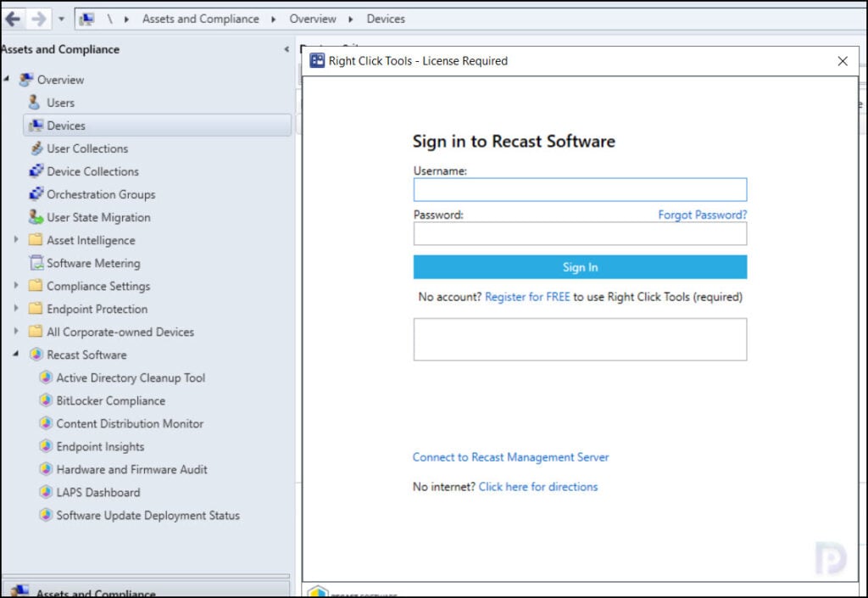
Task: Click the Endpoint Insights icon
Action: click(46, 446)
